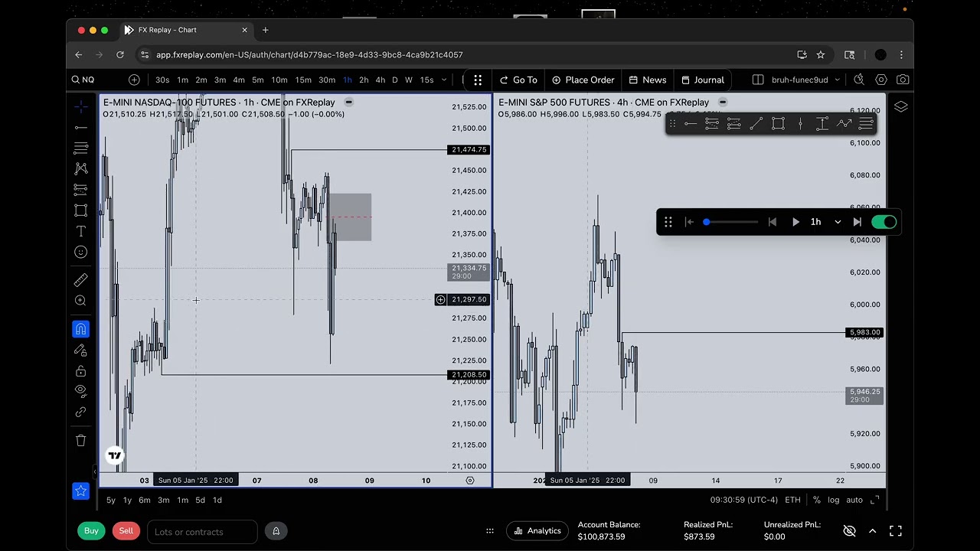Select the long position tool in floating toolbar

tap(712, 124)
